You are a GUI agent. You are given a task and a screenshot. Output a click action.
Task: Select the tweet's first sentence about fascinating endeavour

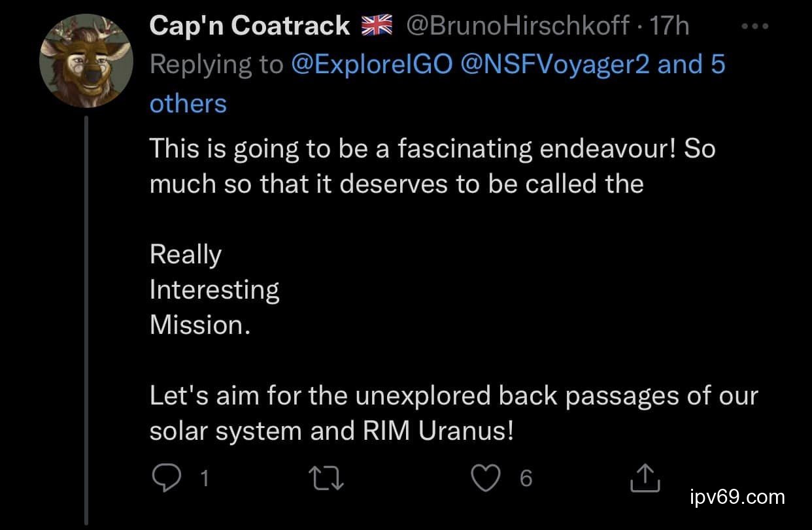(x=431, y=149)
